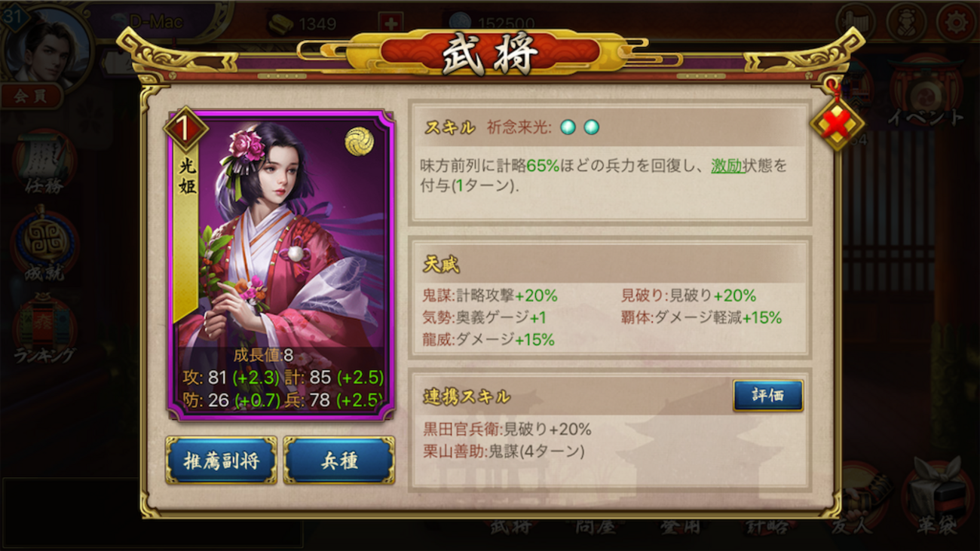Tap the first 祈念来光 skill orb
Image resolution: width=980 pixels, height=551 pixels.
568,127
